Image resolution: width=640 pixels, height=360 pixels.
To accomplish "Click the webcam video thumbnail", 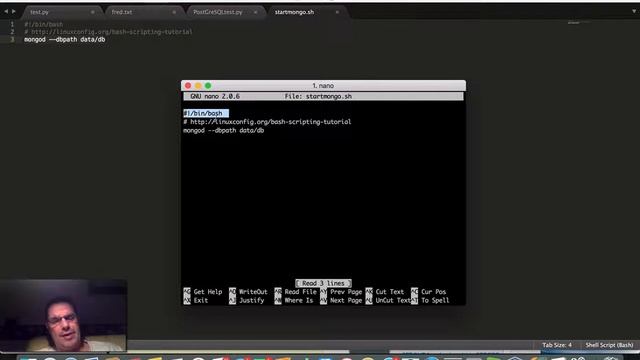I will (63, 316).
